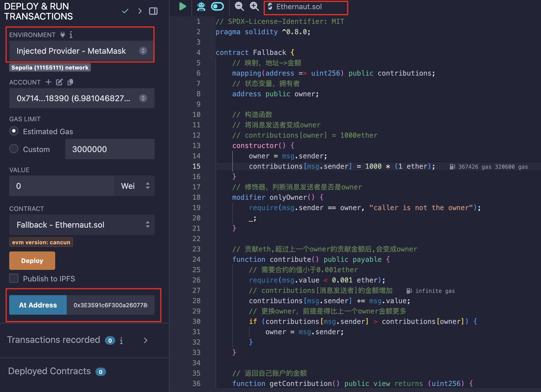Click 'function contribute() public payable' line
This screenshot has width=541, height=392.
pos(311,259)
